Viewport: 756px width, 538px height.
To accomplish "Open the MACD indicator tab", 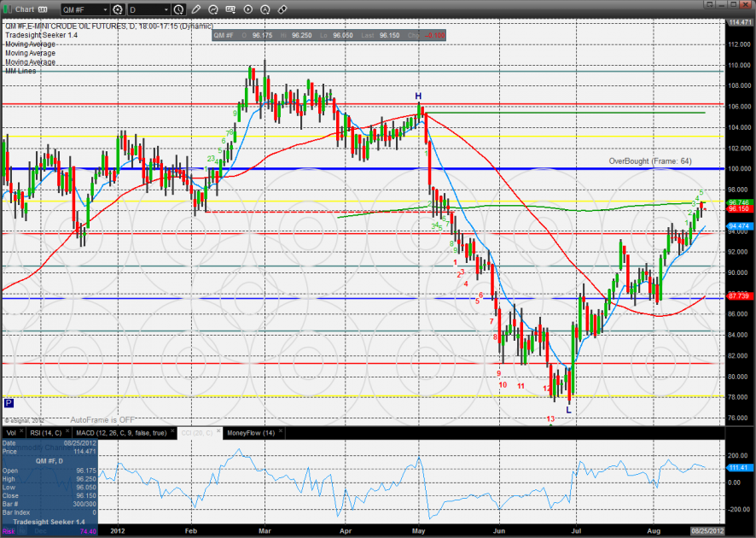I will (x=121, y=433).
